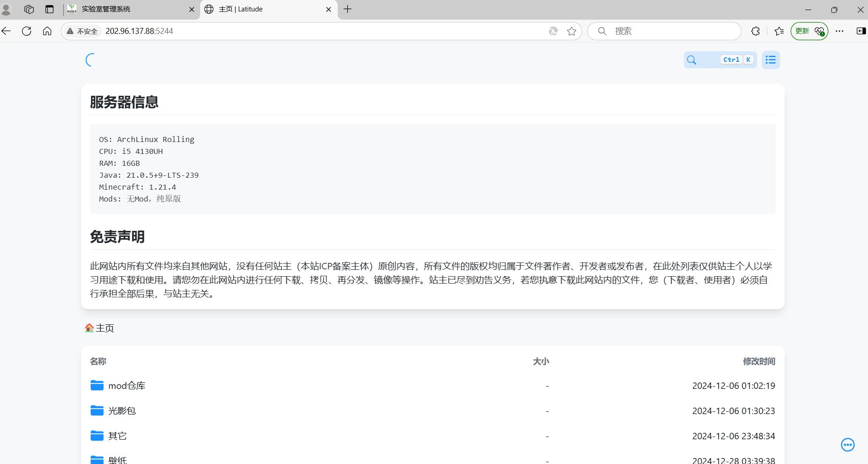Open the 光影包 folder
This screenshot has width=868, height=464.
[x=121, y=410]
